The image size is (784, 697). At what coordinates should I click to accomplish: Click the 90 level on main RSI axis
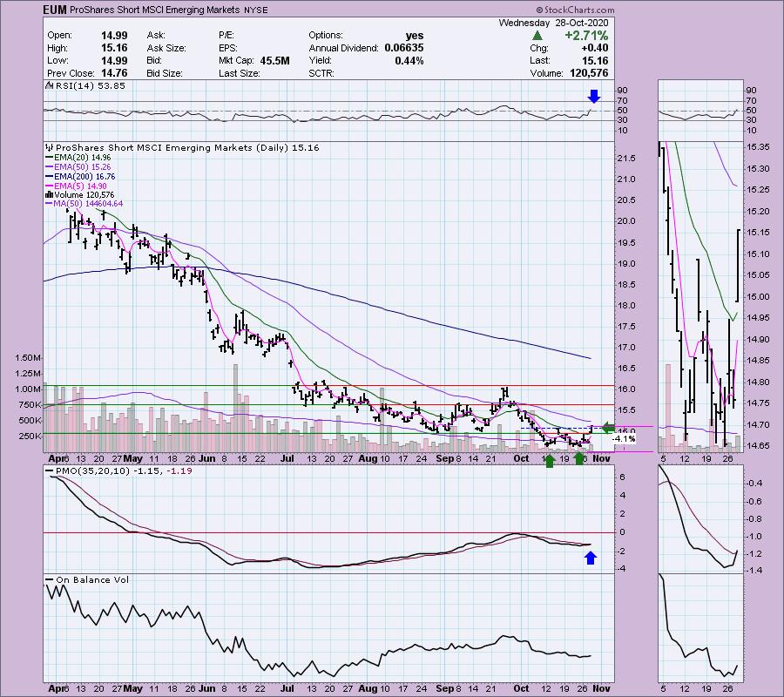coord(623,90)
